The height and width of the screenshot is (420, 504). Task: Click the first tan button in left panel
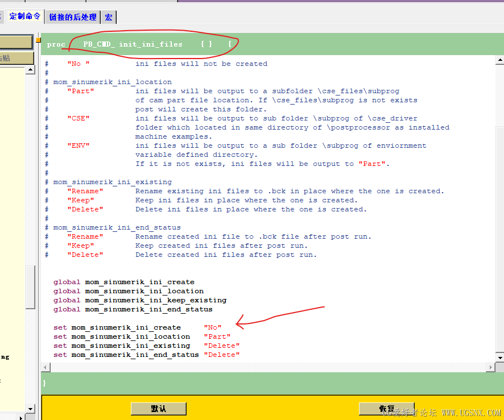(16, 42)
